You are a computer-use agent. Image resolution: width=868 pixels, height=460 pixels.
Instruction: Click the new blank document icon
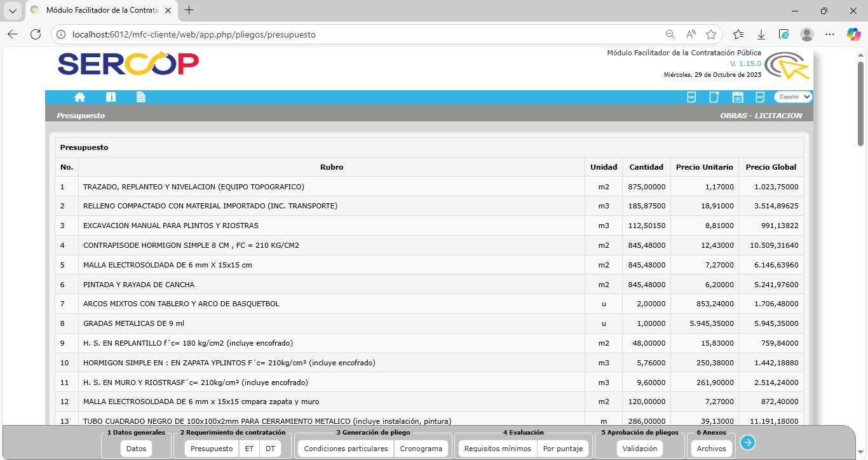pyautogui.click(x=714, y=97)
